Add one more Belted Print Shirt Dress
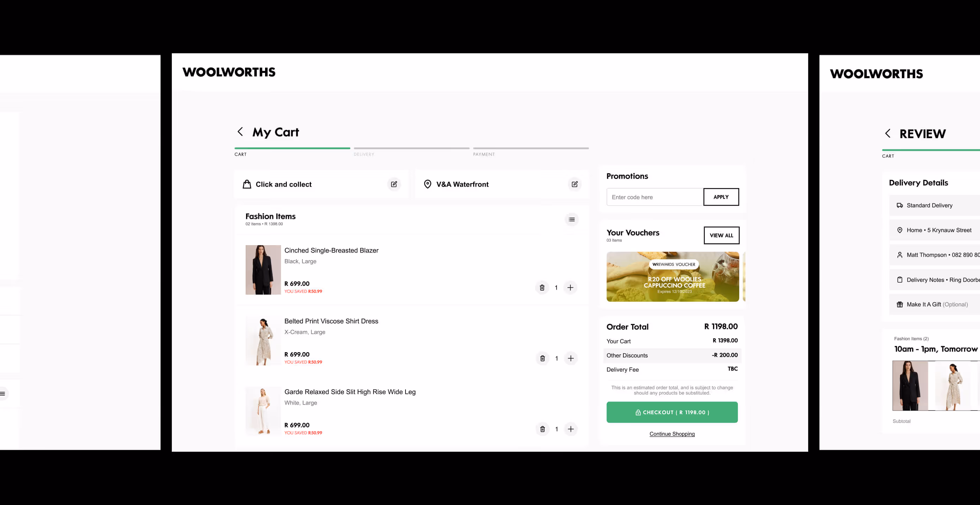The height and width of the screenshot is (505, 980). [571, 359]
